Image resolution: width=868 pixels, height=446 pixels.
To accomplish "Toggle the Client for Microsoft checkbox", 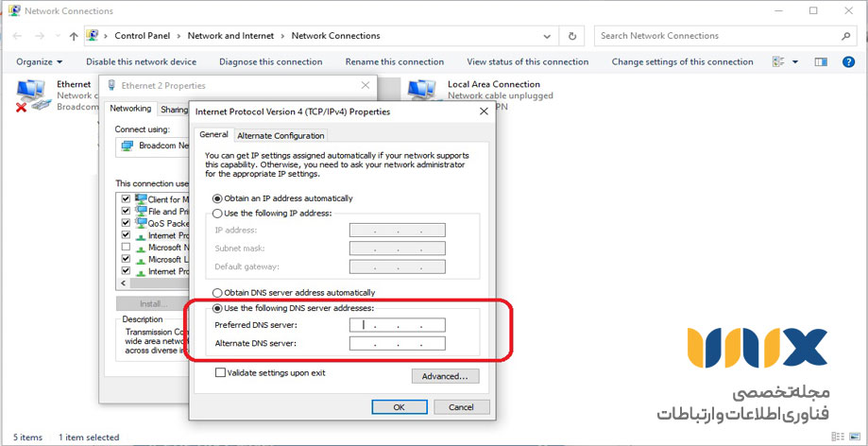I will (x=126, y=198).
